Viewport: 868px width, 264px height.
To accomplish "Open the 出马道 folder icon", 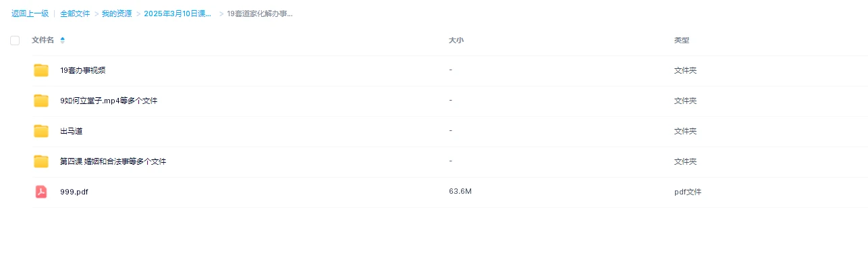I will click(x=41, y=131).
